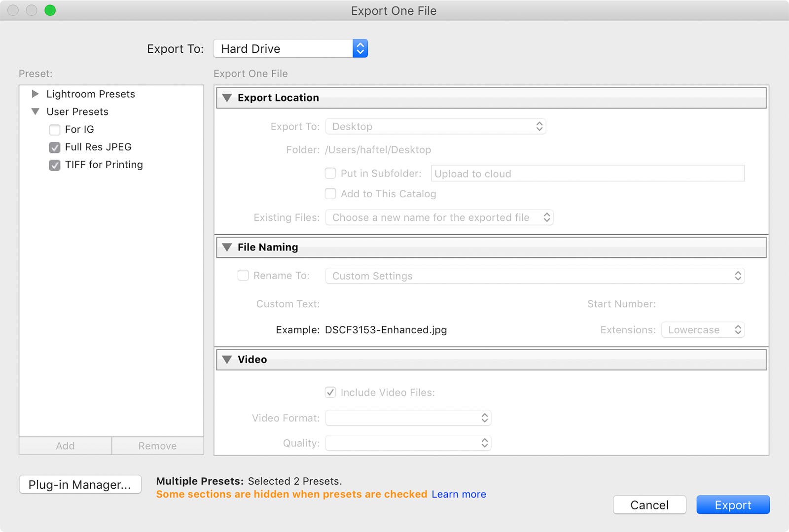Collapse the User Presets folder
Image resolution: width=789 pixels, height=532 pixels.
35,111
